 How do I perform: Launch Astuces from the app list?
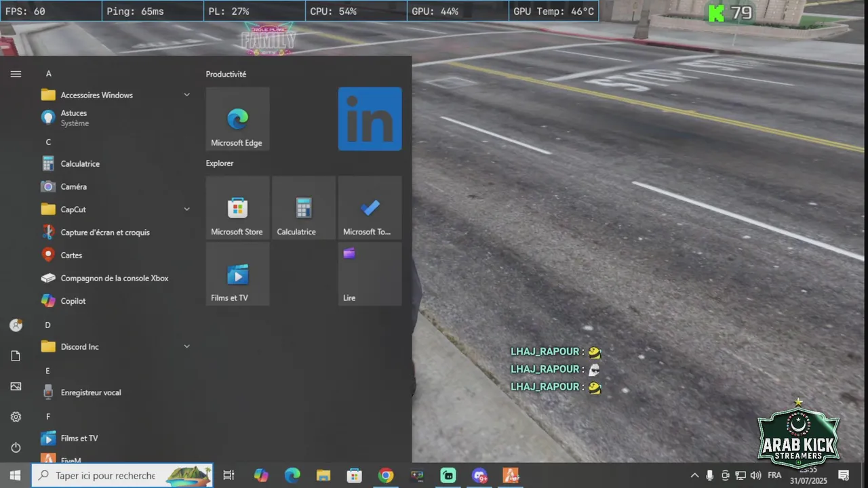pyautogui.click(x=117, y=118)
